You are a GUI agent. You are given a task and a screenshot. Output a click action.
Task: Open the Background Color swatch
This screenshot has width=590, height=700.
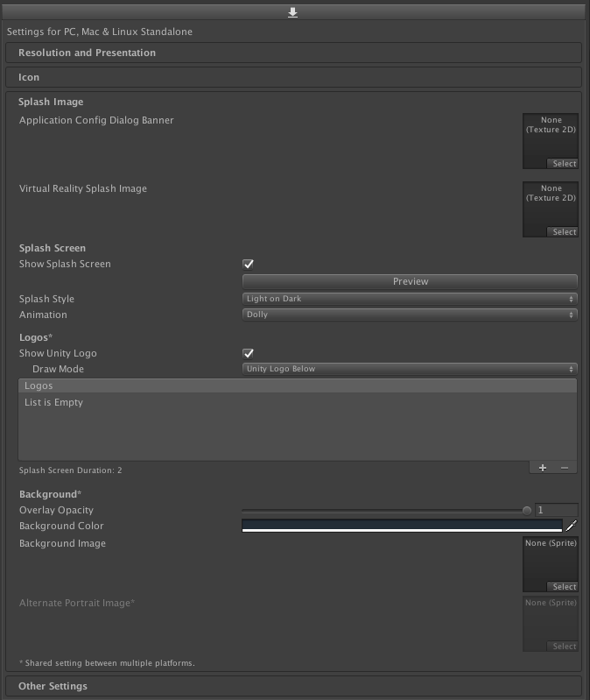coord(402,526)
